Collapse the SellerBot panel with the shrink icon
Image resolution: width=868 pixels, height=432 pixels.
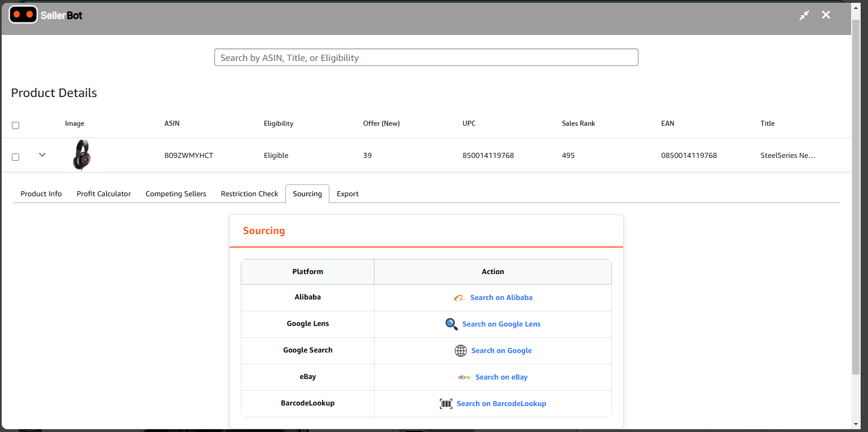point(804,15)
